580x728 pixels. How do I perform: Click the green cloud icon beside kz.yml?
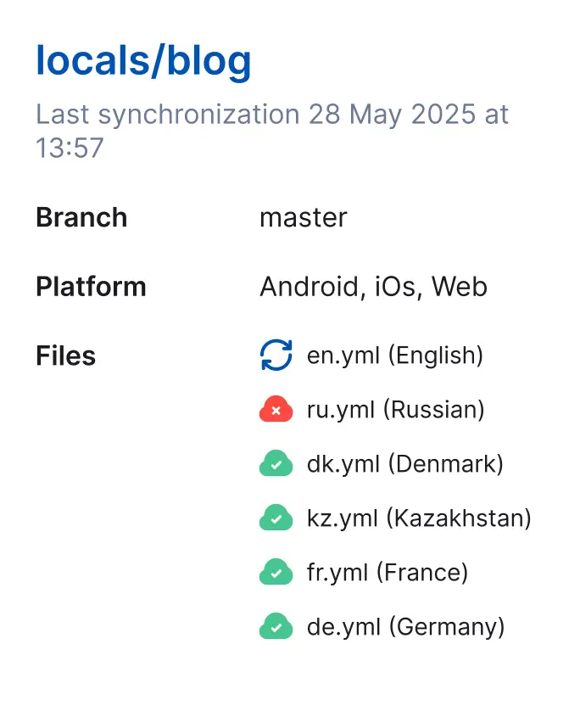coord(276,518)
